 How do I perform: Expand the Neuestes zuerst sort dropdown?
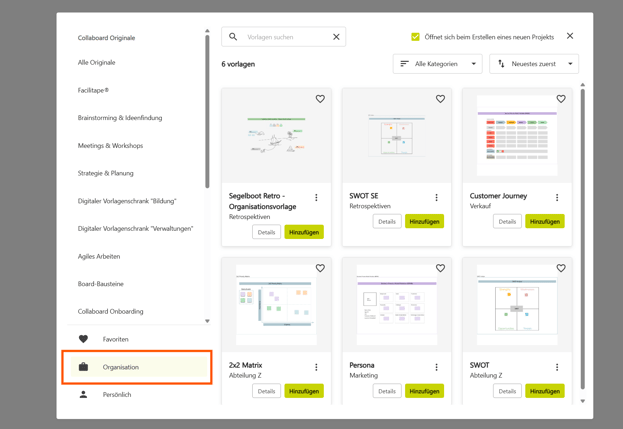click(534, 64)
